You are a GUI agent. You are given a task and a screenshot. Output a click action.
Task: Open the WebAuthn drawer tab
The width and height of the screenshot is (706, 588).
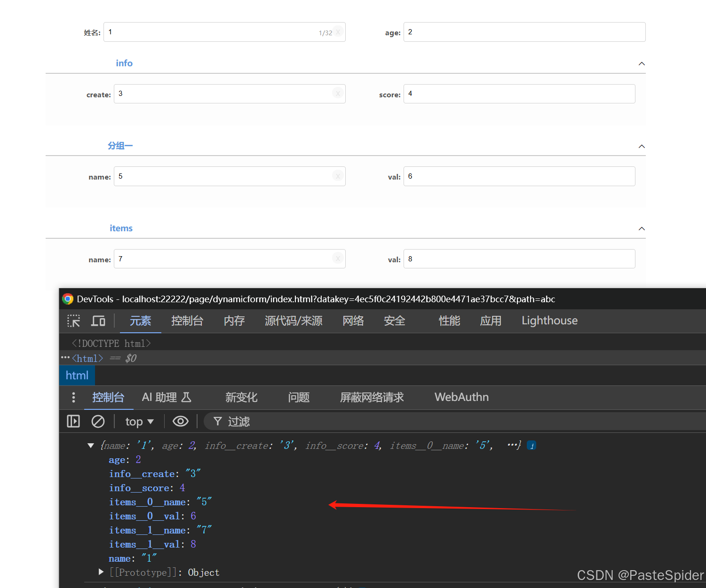[x=461, y=398]
